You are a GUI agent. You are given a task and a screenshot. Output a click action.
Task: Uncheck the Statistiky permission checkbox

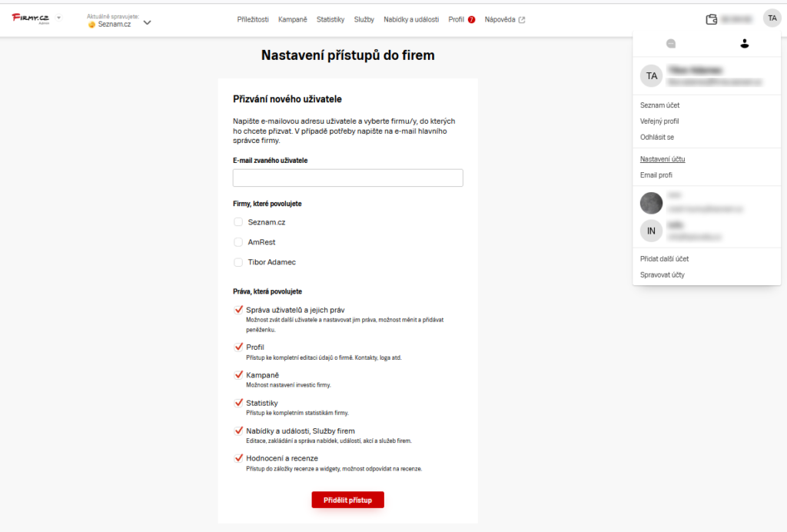tap(238, 402)
